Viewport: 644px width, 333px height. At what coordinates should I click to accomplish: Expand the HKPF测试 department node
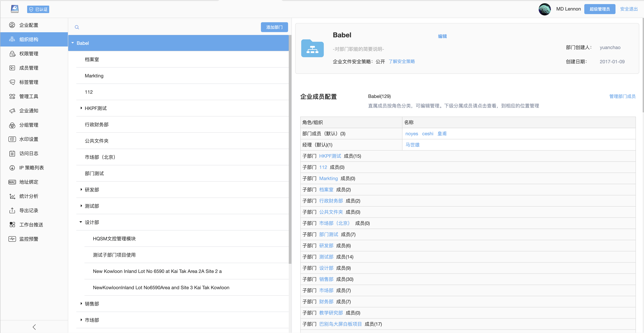(81, 108)
